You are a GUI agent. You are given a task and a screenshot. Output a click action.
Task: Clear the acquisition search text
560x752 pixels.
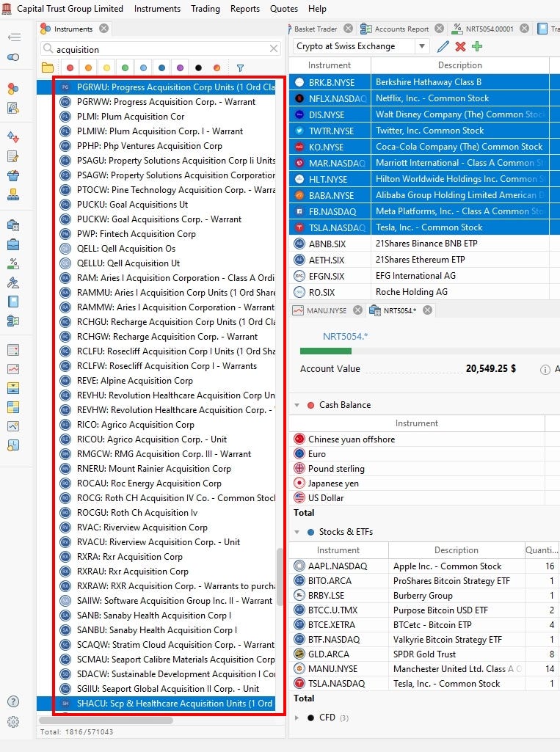pyautogui.click(x=274, y=48)
